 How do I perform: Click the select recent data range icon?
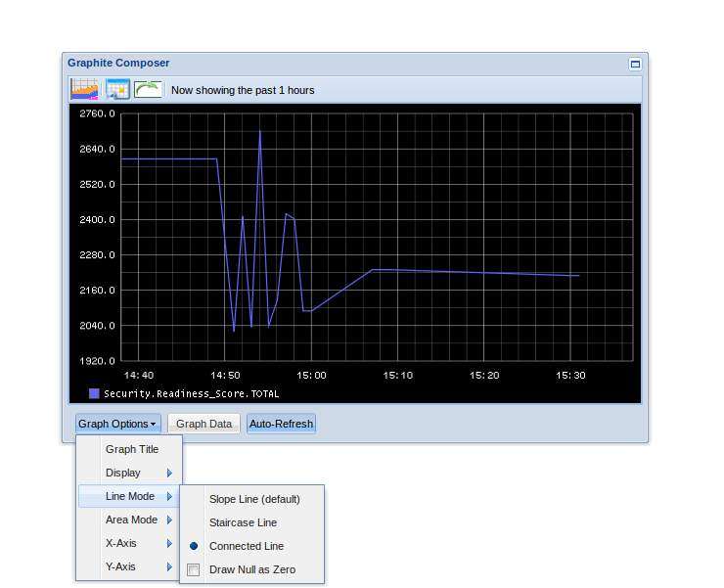tap(85, 89)
